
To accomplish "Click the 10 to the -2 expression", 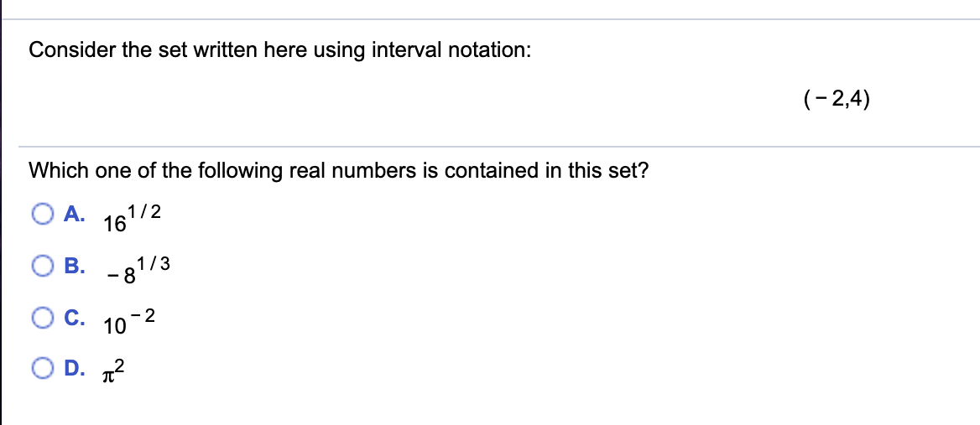I will click(x=129, y=322).
